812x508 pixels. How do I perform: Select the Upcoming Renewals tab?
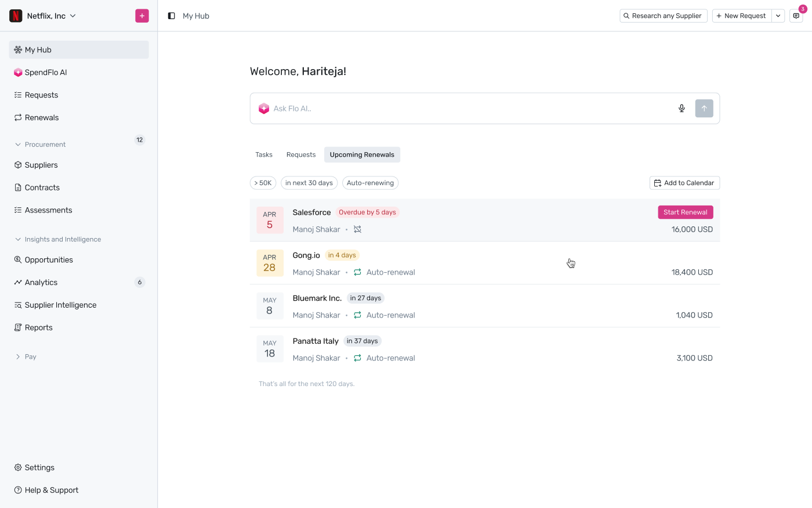[x=362, y=155]
